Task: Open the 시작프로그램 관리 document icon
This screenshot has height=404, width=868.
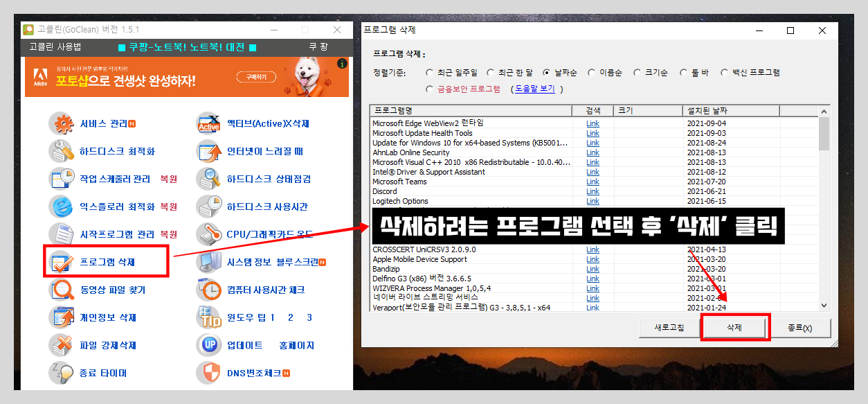Action: pyautogui.click(x=61, y=234)
